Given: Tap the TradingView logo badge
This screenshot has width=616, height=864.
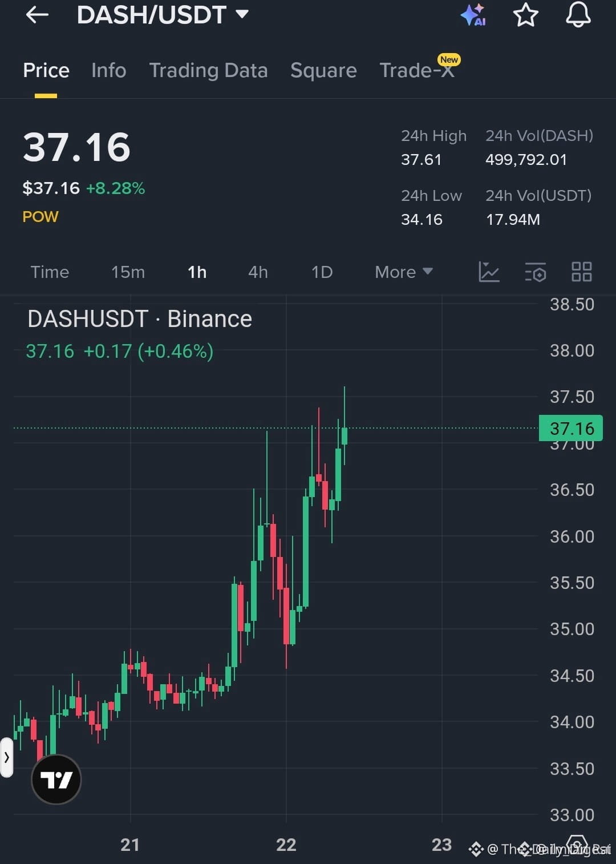Looking at the screenshot, I should point(56,779).
